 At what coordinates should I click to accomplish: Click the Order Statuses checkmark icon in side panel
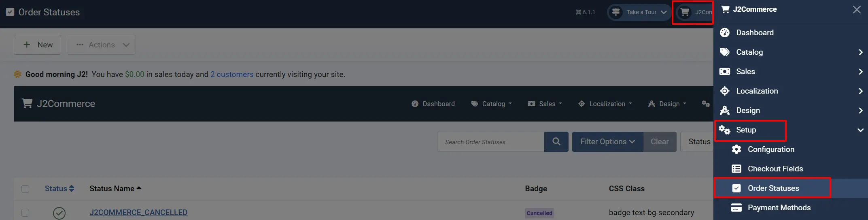(x=736, y=188)
